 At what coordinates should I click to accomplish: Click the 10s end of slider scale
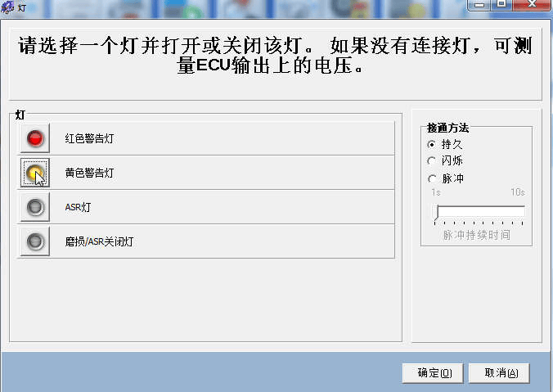[x=518, y=192]
